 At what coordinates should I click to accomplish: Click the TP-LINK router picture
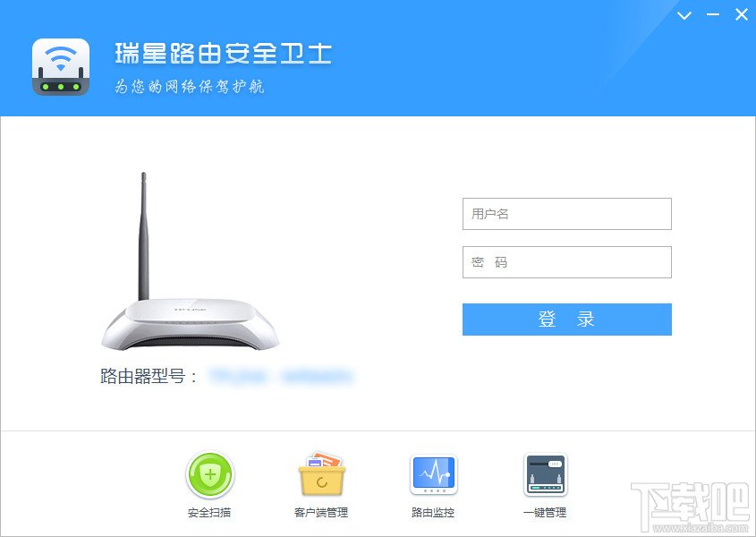pyautogui.click(x=190, y=261)
